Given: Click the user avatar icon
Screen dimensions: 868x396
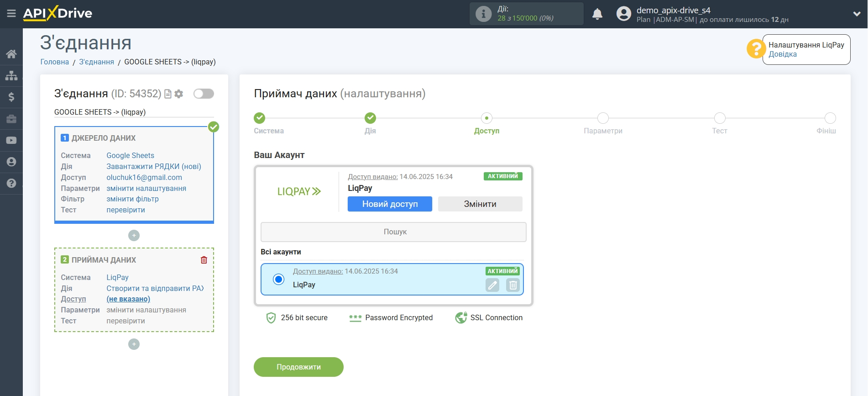Looking at the screenshot, I should click(623, 14).
